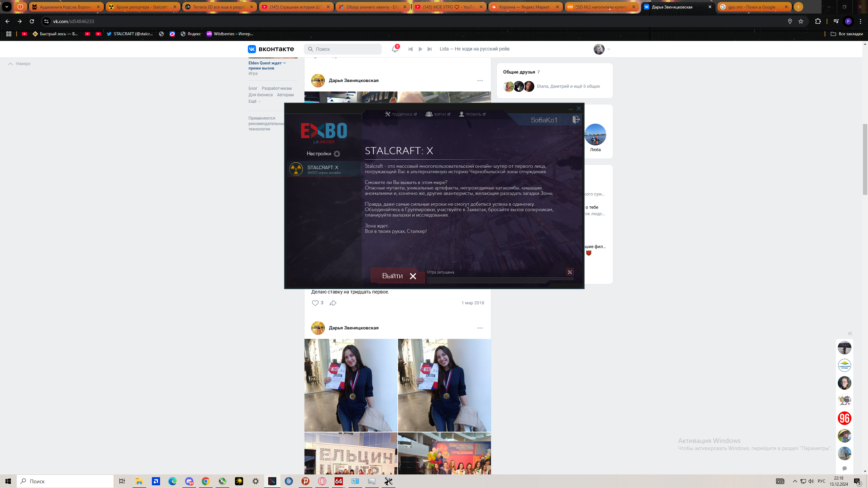Screen dimensions: 868x488
Task: Select STALCRAFT: X game entry
Action: pos(324,169)
